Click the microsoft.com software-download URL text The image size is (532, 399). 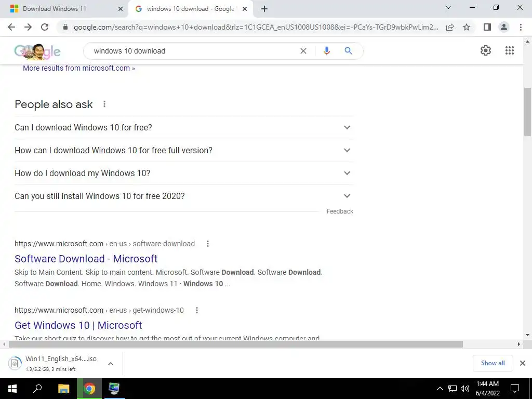104,244
